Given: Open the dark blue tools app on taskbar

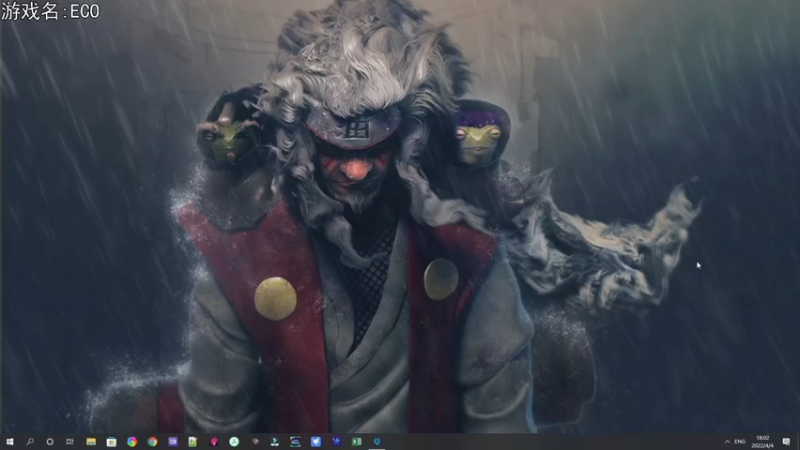Looking at the screenshot, I should coord(336,442).
